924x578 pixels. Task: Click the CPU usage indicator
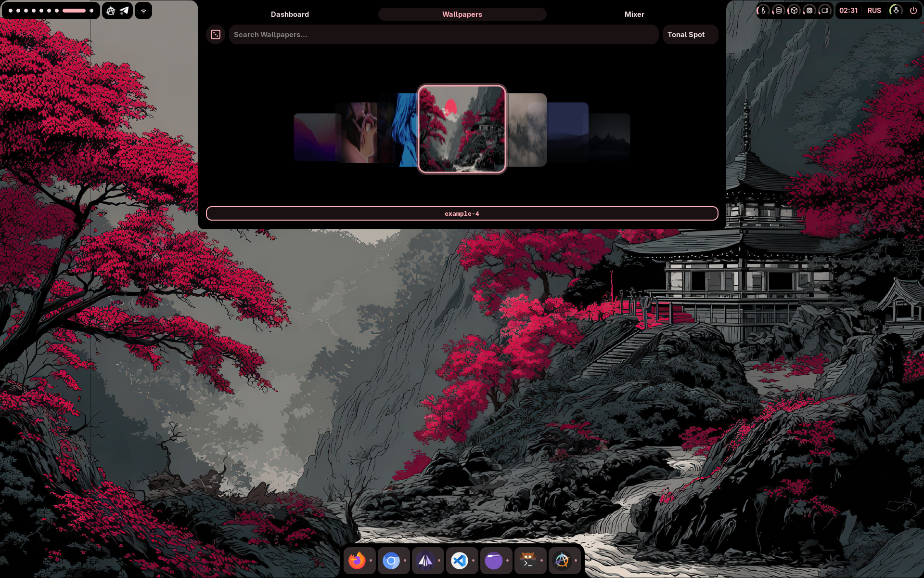pos(809,11)
